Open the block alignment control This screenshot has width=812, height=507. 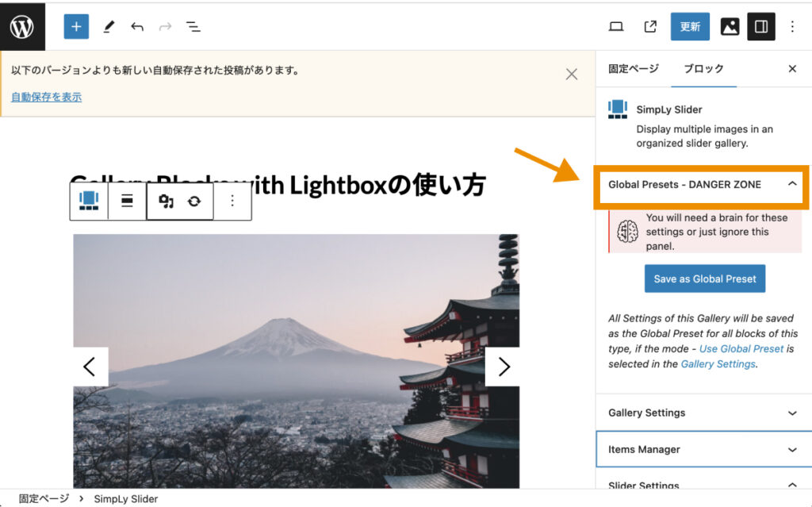pyautogui.click(x=125, y=201)
